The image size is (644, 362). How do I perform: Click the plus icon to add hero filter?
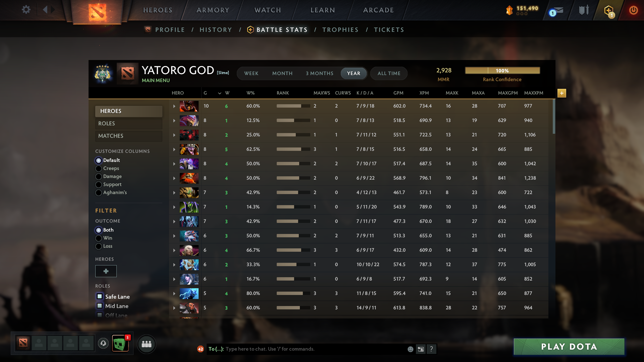pyautogui.click(x=106, y=271)
